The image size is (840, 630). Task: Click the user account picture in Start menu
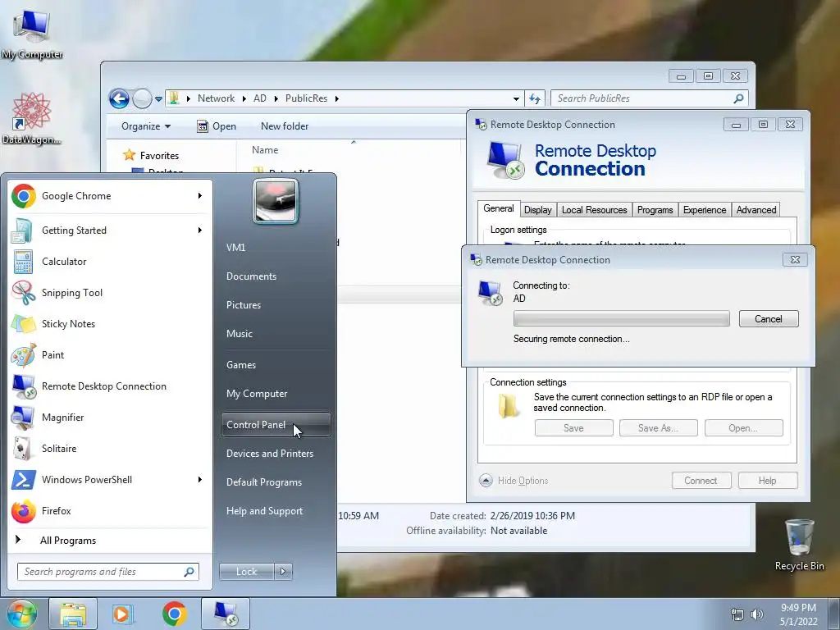click(x=276, y=201)
